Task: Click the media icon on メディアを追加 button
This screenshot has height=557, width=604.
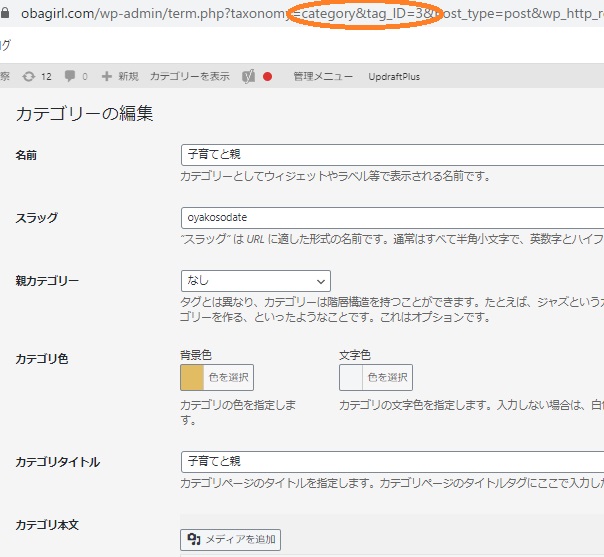Action: point(194,539)
